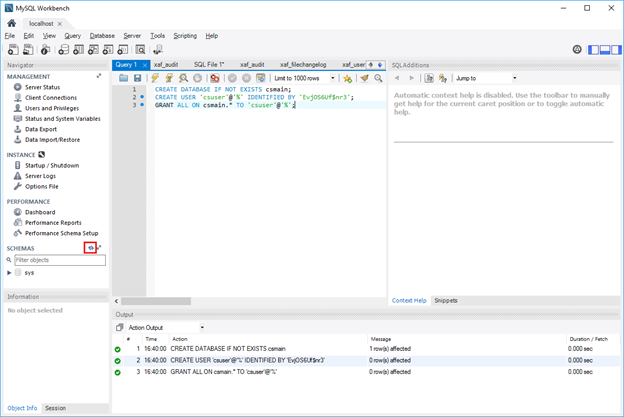
Task: Open SQL script file from main toolbar
Action: pos(28,49)
